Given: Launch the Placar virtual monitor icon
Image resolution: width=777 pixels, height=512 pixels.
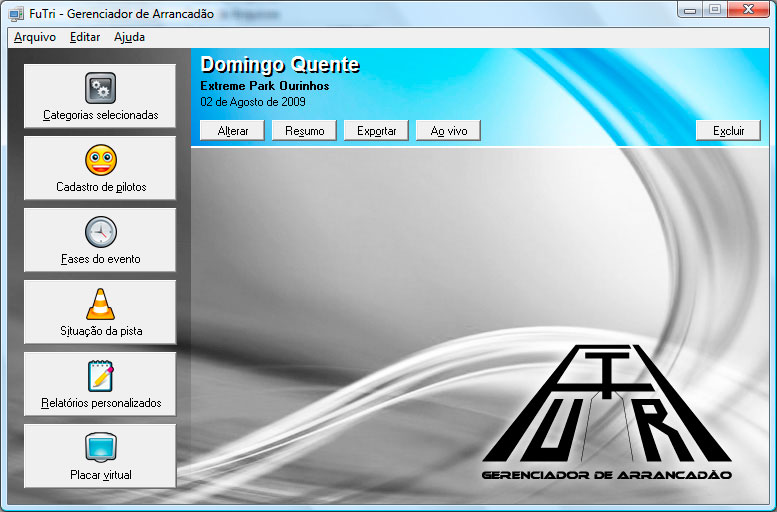Looking at the screenshot, I should (100, 448).
